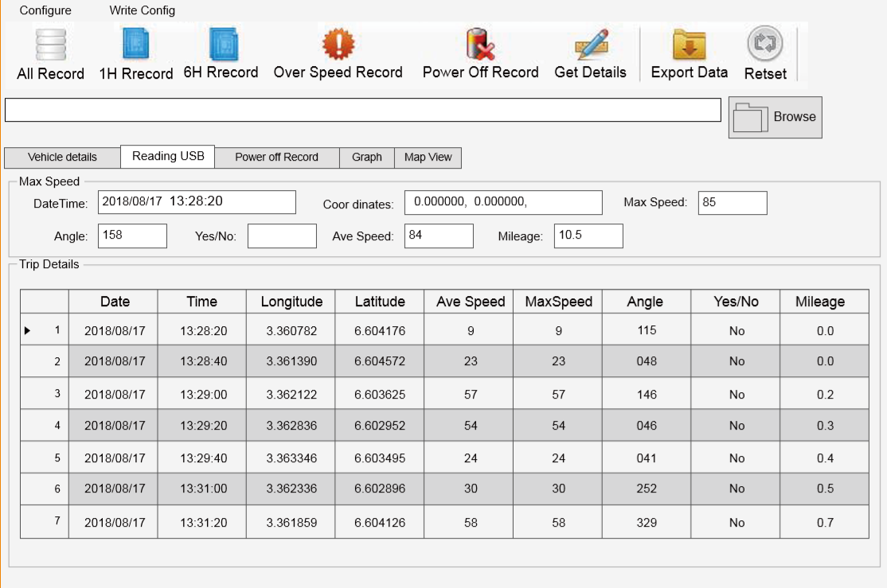
Task: Click the Mileage field showing 10.5
Action: (x=588, y=236)
